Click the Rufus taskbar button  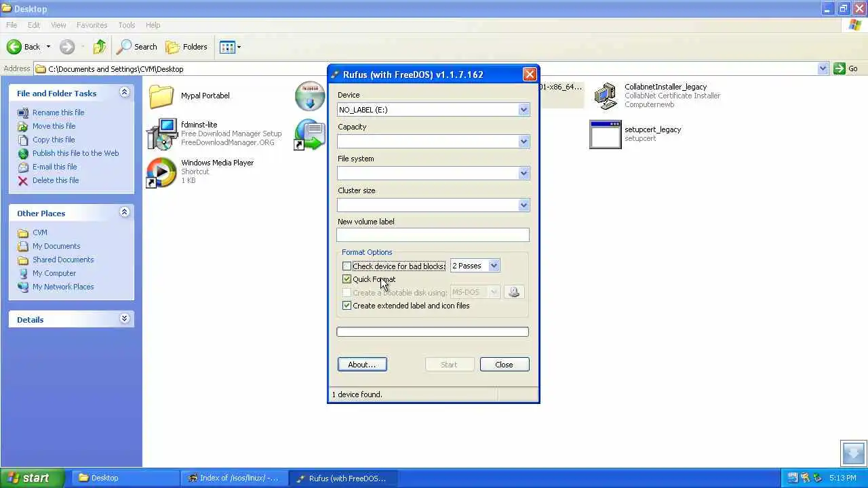pos(342,478)
